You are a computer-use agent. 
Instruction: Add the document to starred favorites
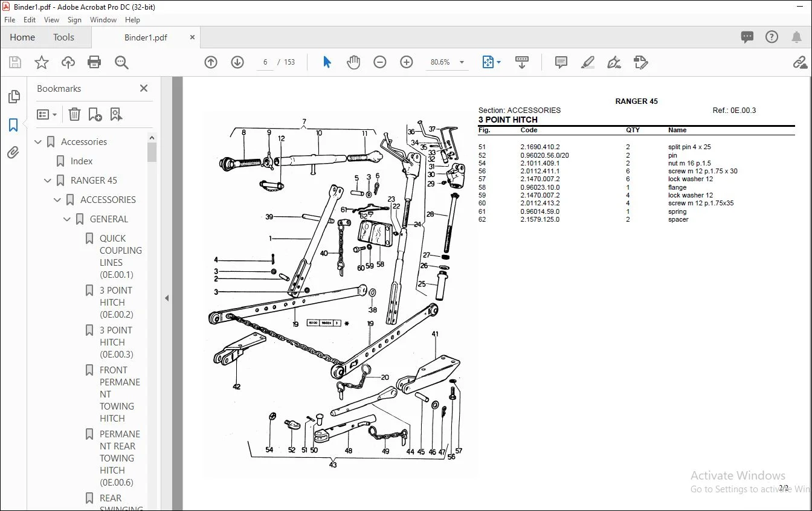pos(42,62)
